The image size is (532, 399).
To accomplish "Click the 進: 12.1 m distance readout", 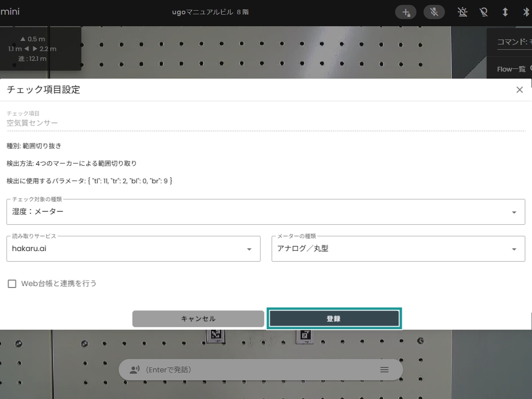I will coord(32,59).
